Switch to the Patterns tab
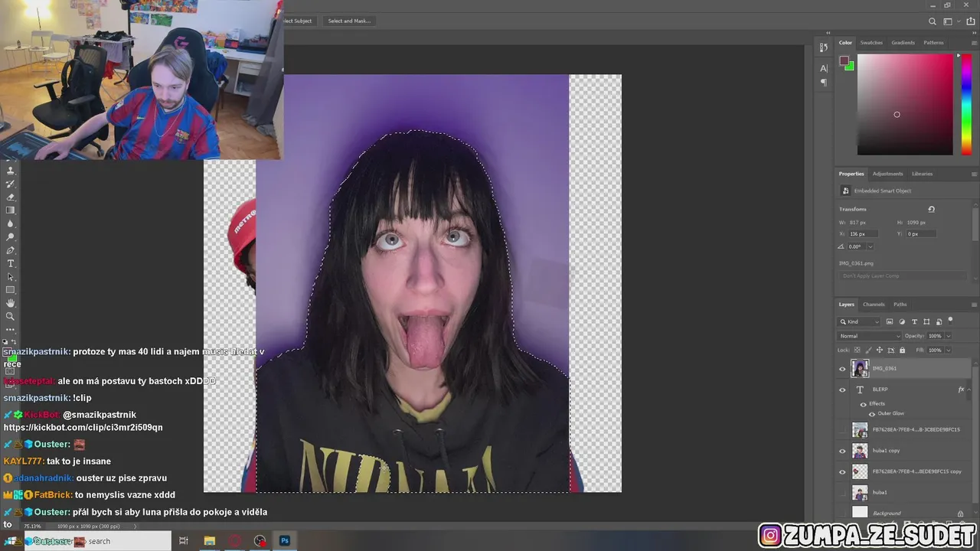This screenshot has height=551, width=980. click(x=933, y=43)
